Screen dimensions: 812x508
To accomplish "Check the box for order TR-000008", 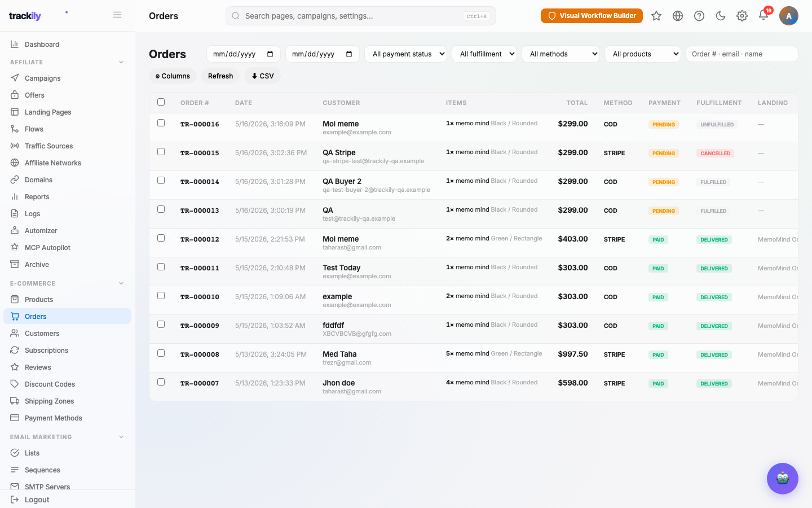I will 161,353.
